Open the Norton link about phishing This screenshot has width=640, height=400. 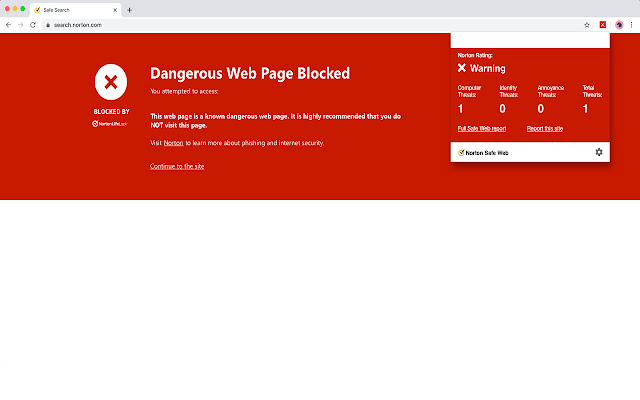click(173, 143)
